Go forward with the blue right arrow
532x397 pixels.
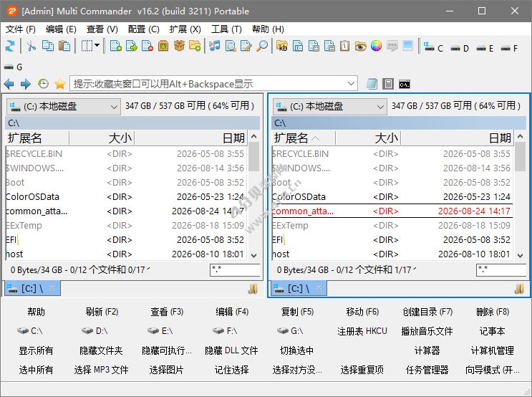[x=26, y=84]
